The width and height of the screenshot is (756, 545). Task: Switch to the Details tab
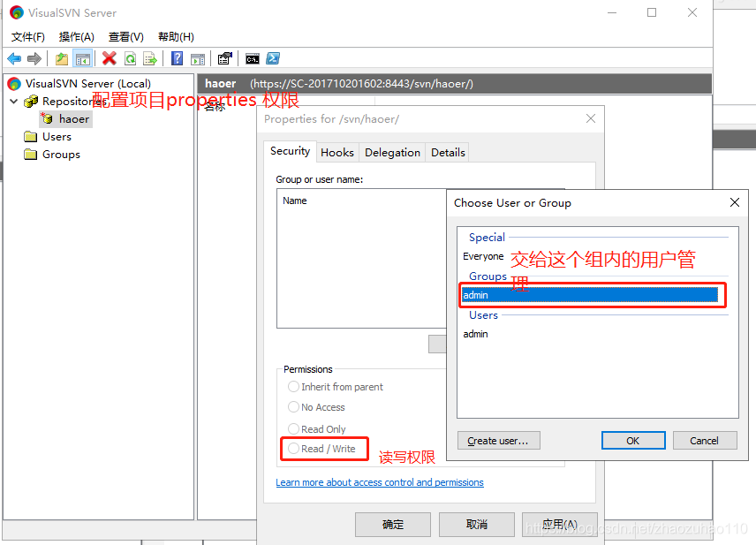click(448, 153)
